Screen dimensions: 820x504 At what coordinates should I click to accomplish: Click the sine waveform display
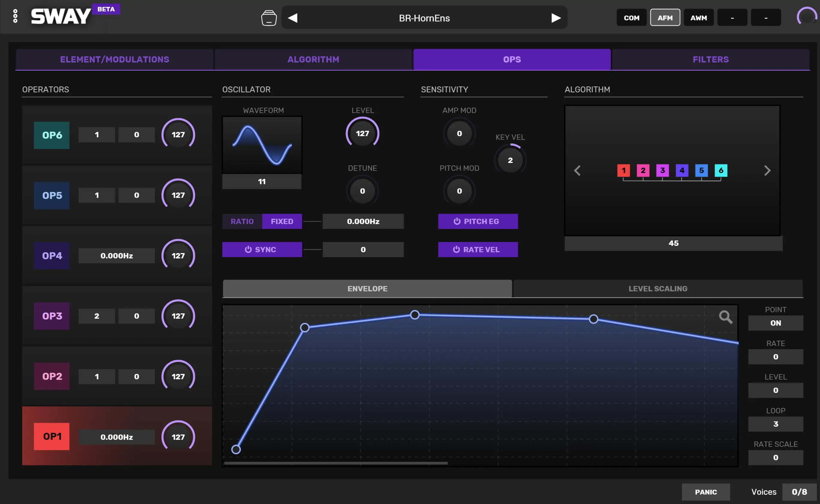262,145
